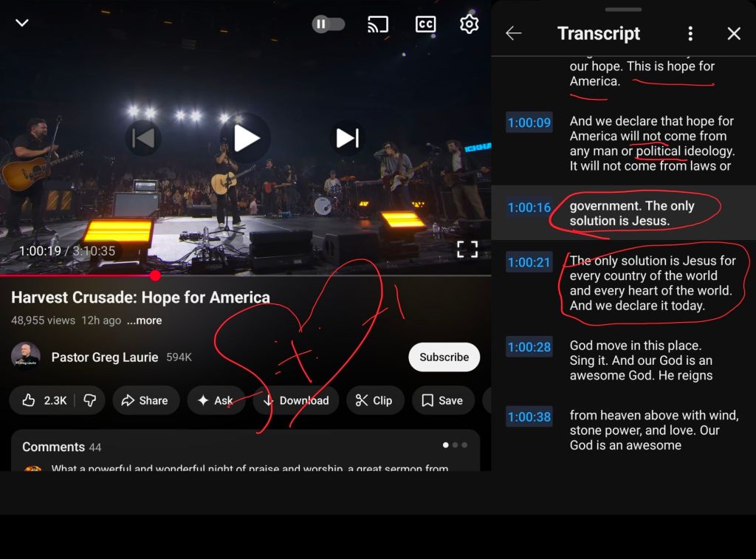Clip a segment of the video

(x=374, y=400)
